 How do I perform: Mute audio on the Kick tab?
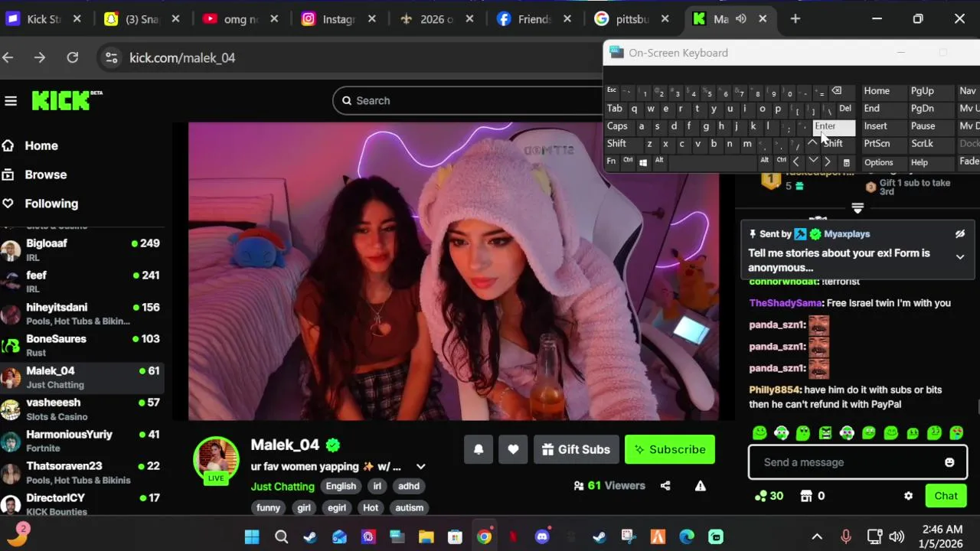[740, 19]
